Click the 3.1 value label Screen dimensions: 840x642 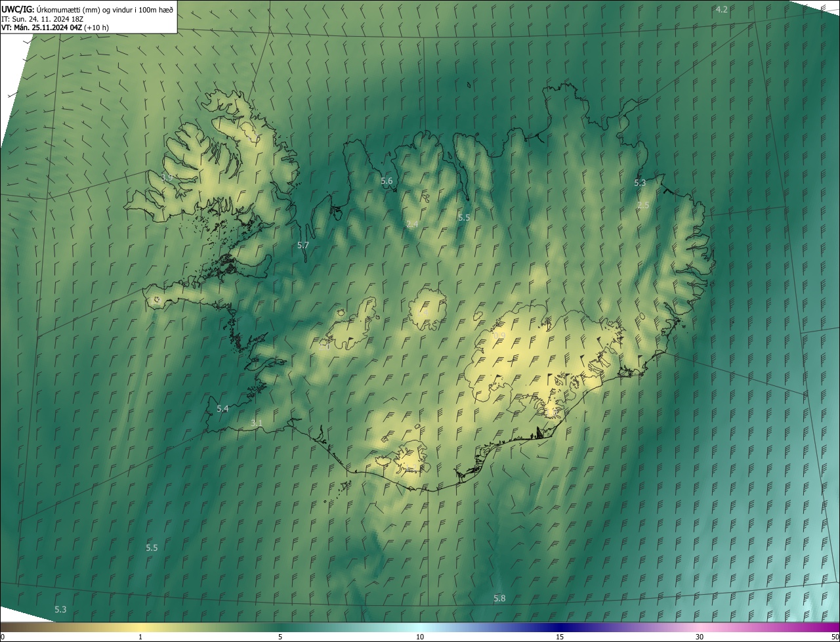click(x=257, y=423)
